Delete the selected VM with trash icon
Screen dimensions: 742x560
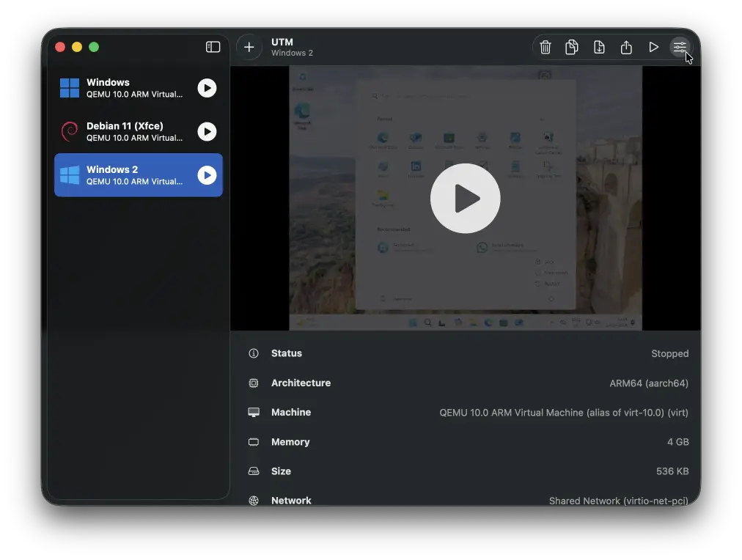[546, 48]
